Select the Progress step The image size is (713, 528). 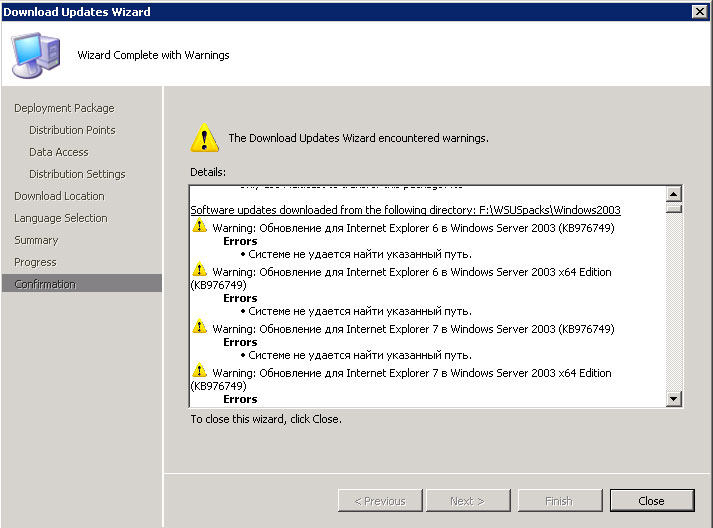35,262
